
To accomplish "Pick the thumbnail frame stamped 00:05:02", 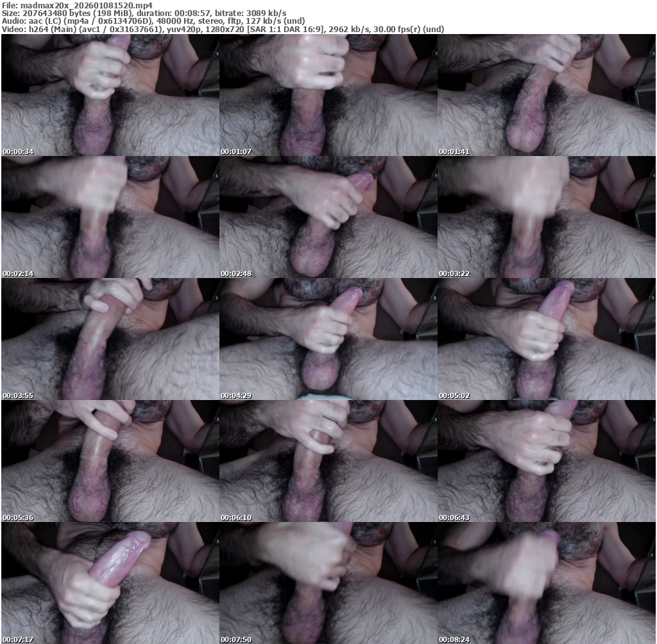I will point(547,339).
